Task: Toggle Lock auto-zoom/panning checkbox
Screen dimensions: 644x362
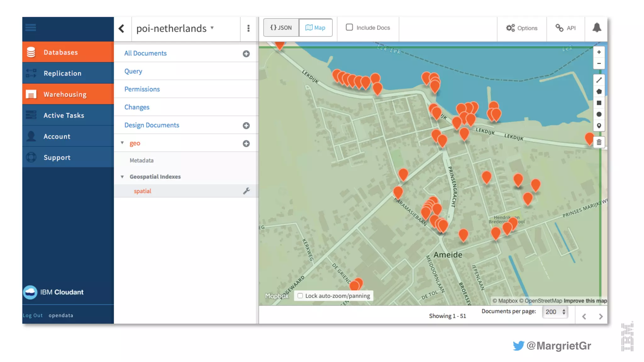Action: 300,296
